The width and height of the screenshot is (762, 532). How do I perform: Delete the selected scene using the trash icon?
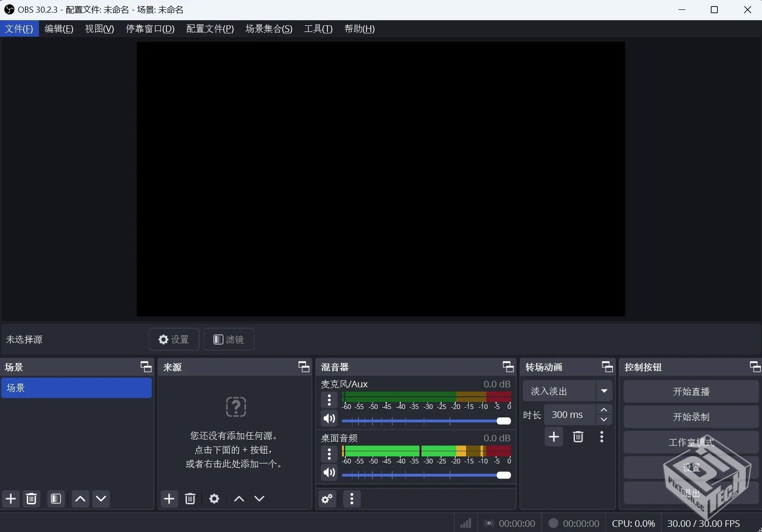pyautogui.click(x=31, y=499)
